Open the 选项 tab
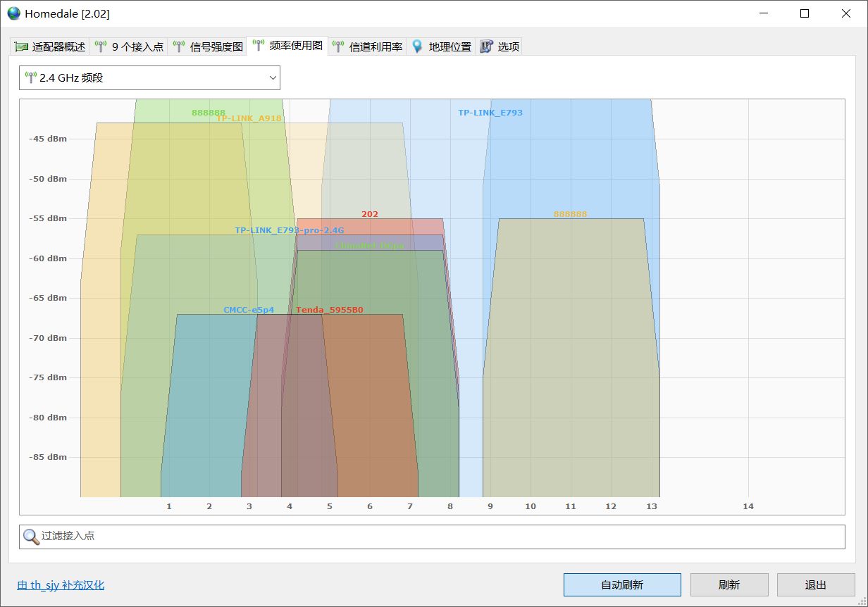868x607 pixels. 499,46
